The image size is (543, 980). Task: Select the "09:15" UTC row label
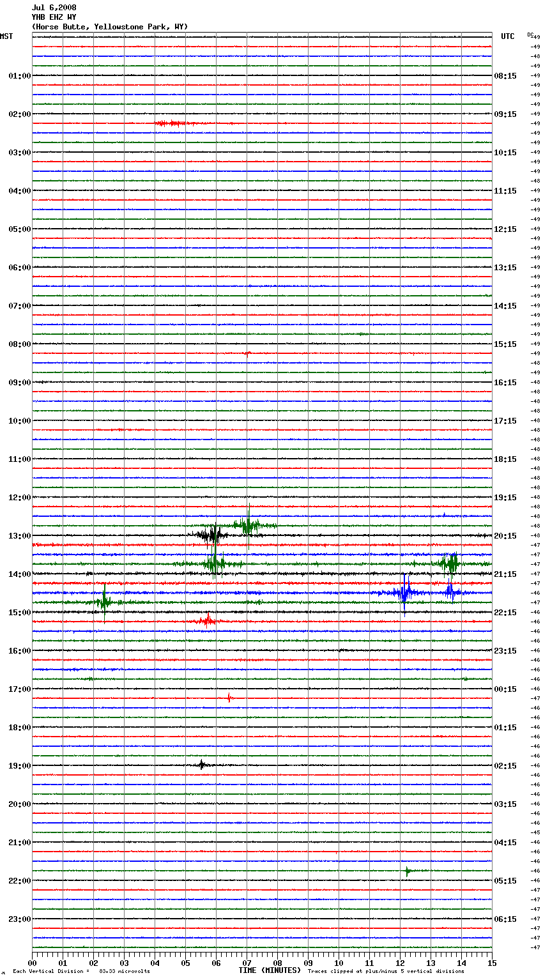(505, 114)
